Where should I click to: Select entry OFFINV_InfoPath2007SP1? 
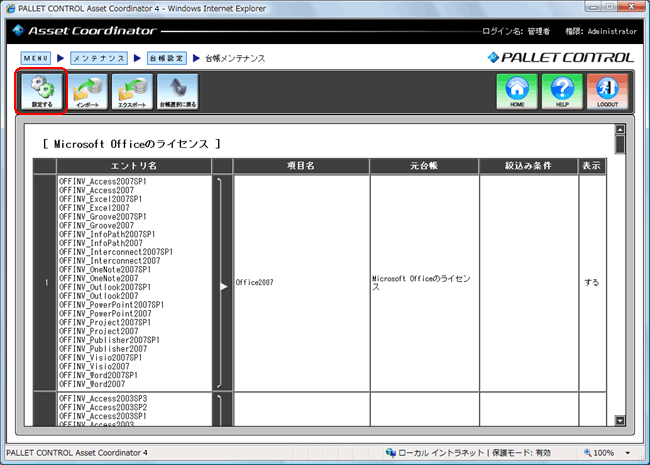pyautogui.click(x=107, y=234)
